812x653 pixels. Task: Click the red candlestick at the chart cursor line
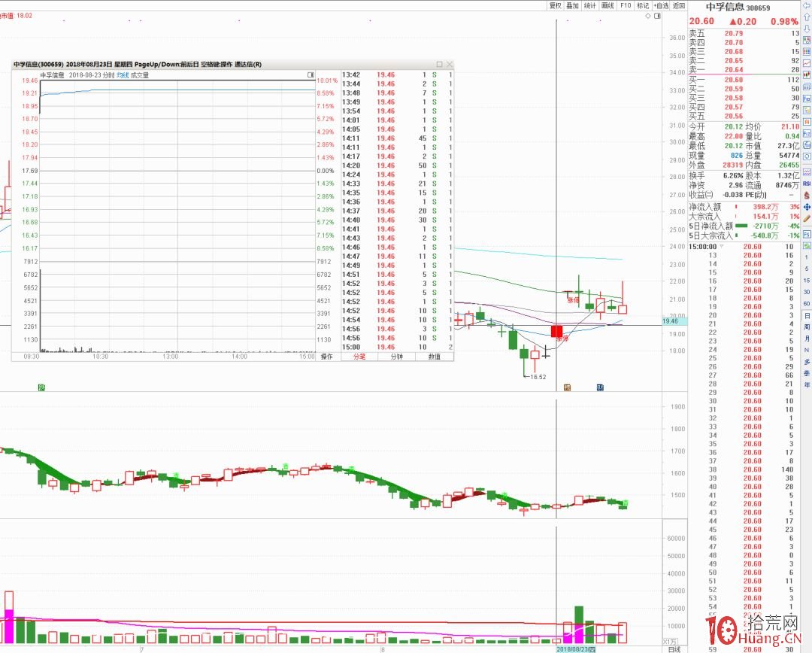click(x=556, y=331)
